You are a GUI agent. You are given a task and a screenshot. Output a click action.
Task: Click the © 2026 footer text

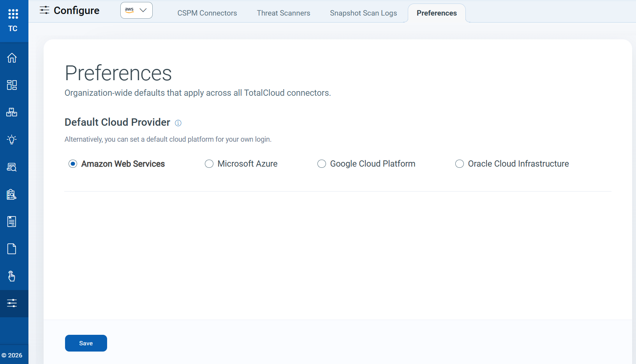(12, 355)
